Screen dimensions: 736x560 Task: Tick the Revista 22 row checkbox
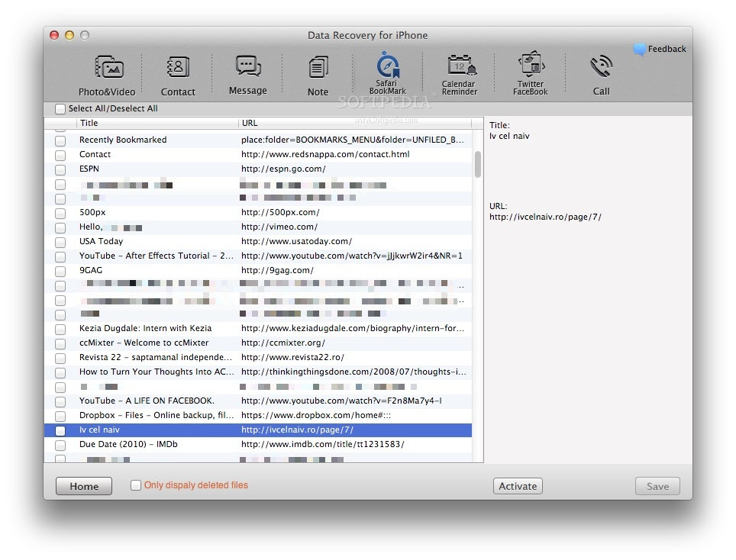tap(60, 359)
